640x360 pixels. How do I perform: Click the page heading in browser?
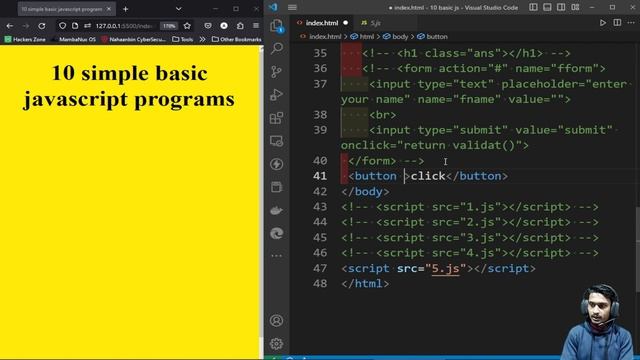pyautogui.click(x=129, y=86)
